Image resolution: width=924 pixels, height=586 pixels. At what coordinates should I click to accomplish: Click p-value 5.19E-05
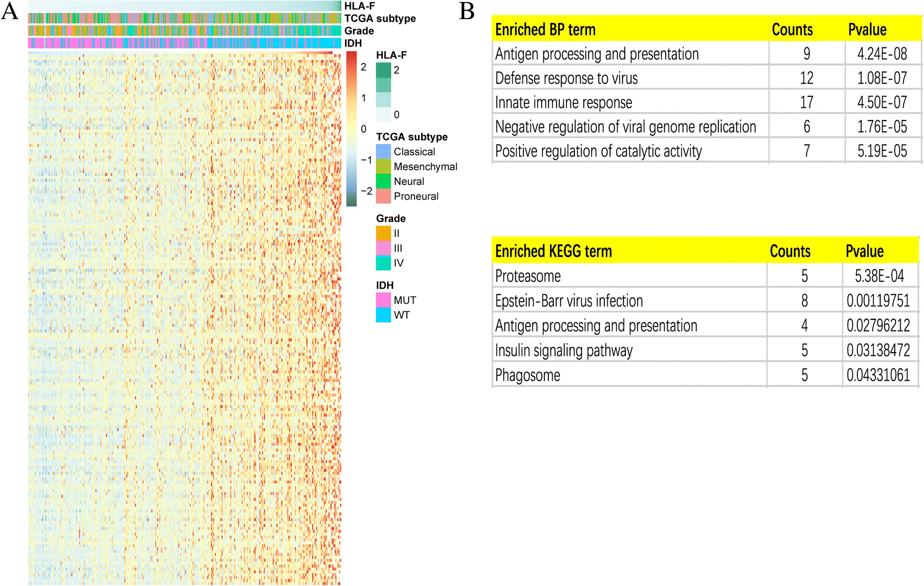[882, 151]
